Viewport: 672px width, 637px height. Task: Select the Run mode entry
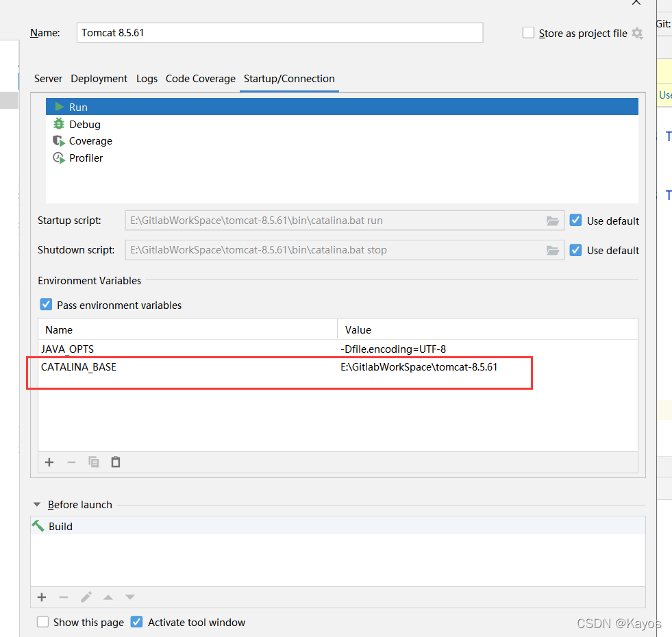78,107
